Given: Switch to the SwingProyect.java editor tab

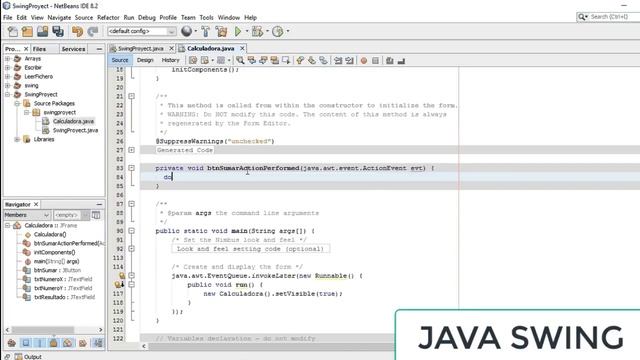Looking at the screenshot, I should pyautogui.click(x=140, y=49).
